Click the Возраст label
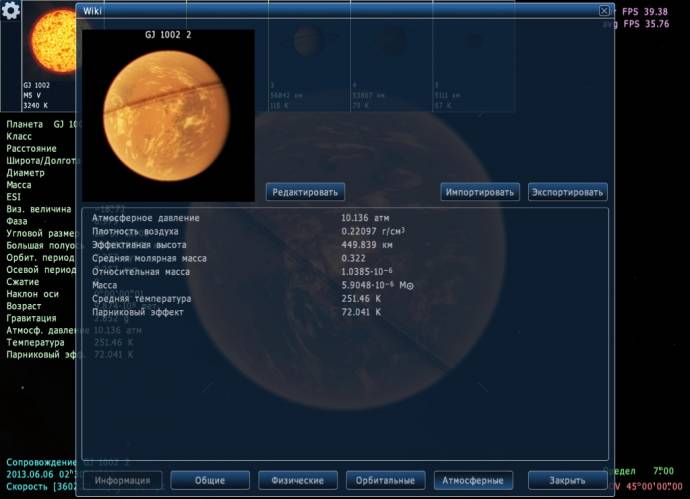Screen dimensions: 690x499 [23, 306]
